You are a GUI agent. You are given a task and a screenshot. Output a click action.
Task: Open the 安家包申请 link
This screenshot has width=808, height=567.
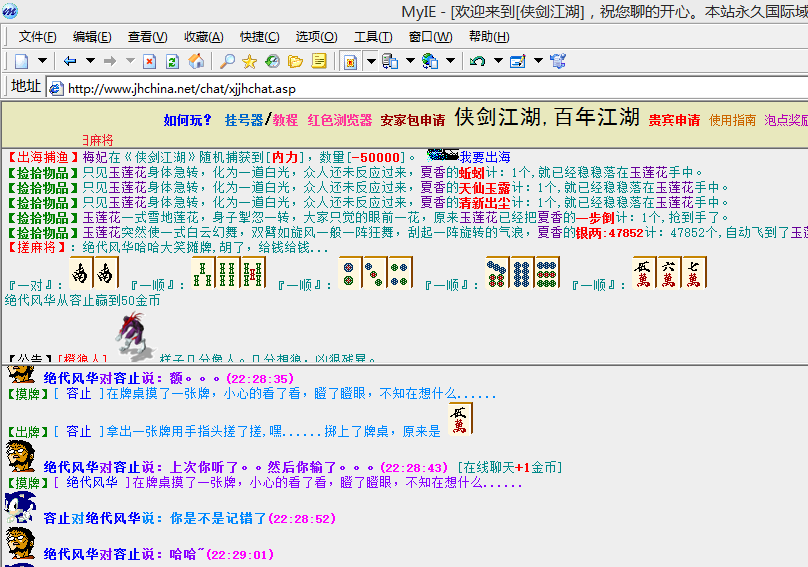tap(413, 120)
